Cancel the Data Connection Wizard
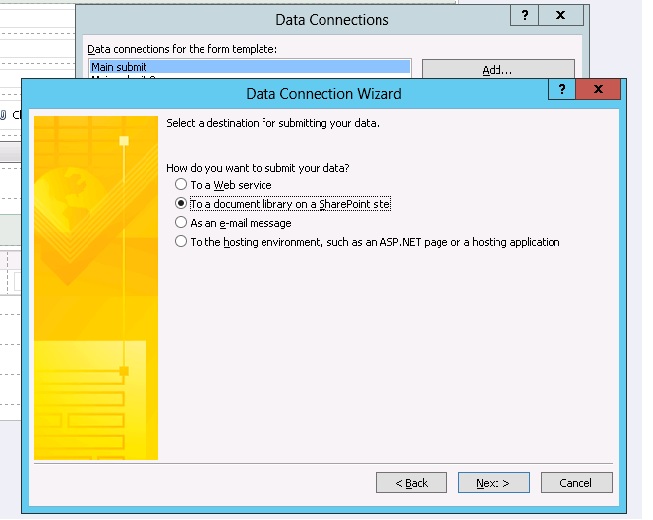This screenshot has width=653, height=520. pyautogui.click(x=576, y=483)
